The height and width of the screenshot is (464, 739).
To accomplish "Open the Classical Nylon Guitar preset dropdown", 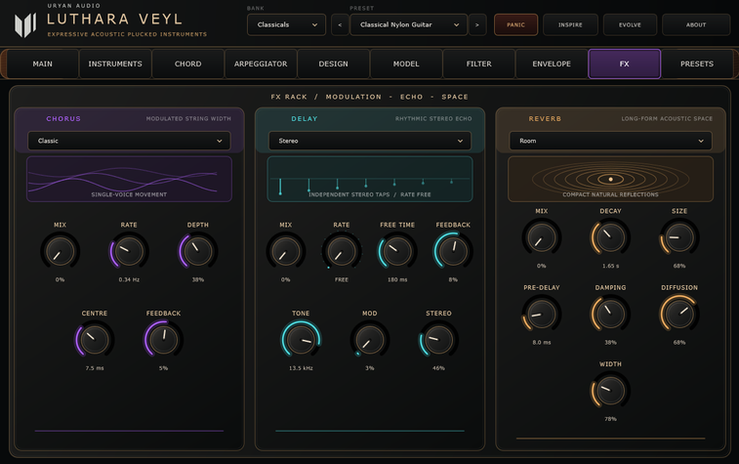I will point(409,25).
